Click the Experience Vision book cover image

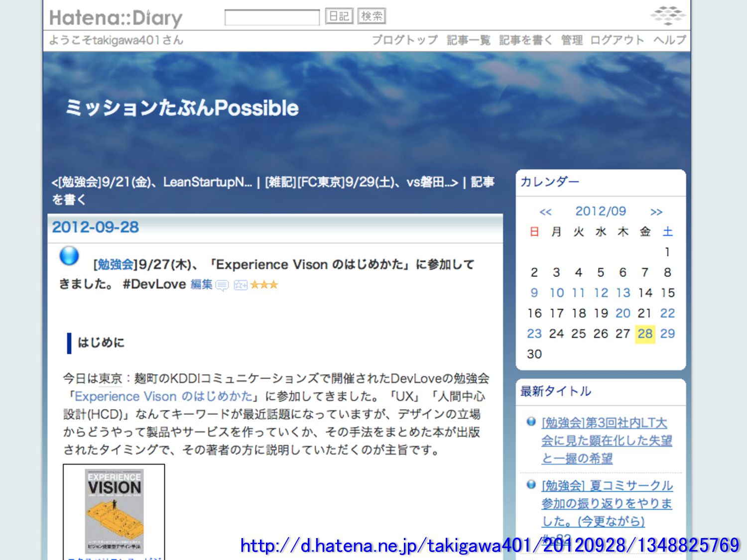(x=114, y=511)
